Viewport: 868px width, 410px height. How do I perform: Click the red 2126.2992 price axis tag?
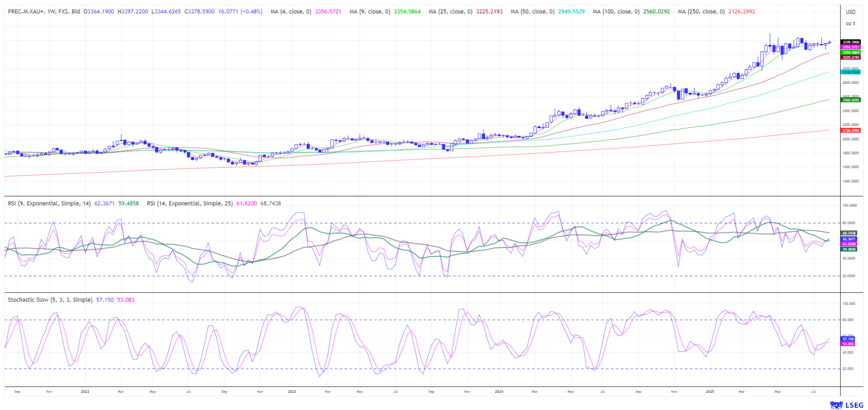point(850,130)
